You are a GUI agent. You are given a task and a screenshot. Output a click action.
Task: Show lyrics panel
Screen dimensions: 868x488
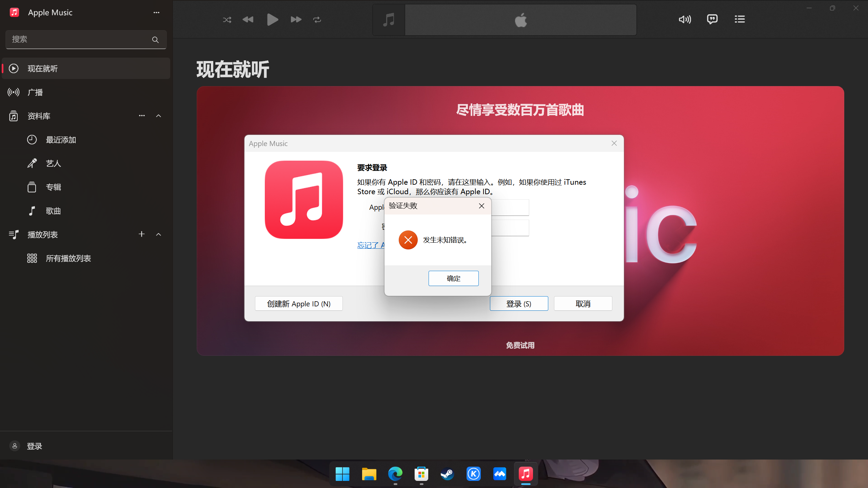712,19
